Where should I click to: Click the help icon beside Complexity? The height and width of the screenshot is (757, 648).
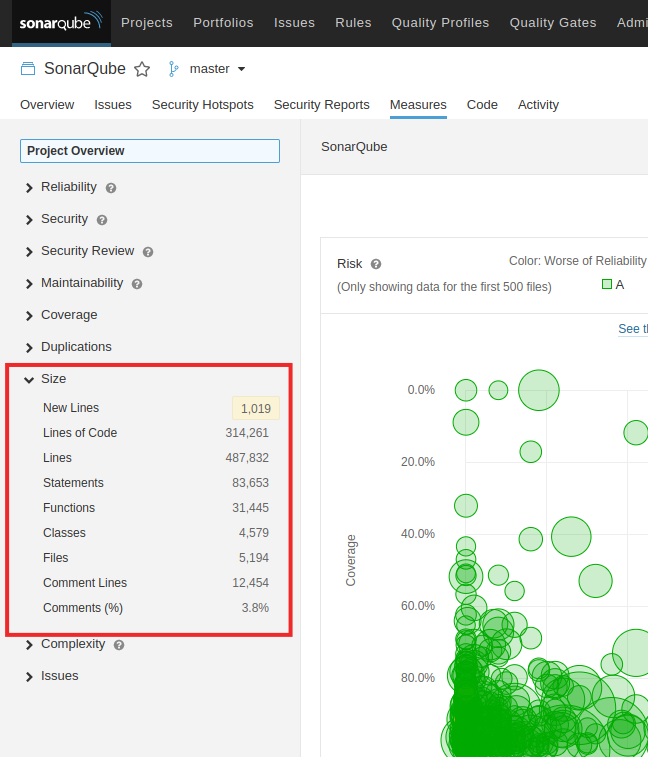(119, 645)
